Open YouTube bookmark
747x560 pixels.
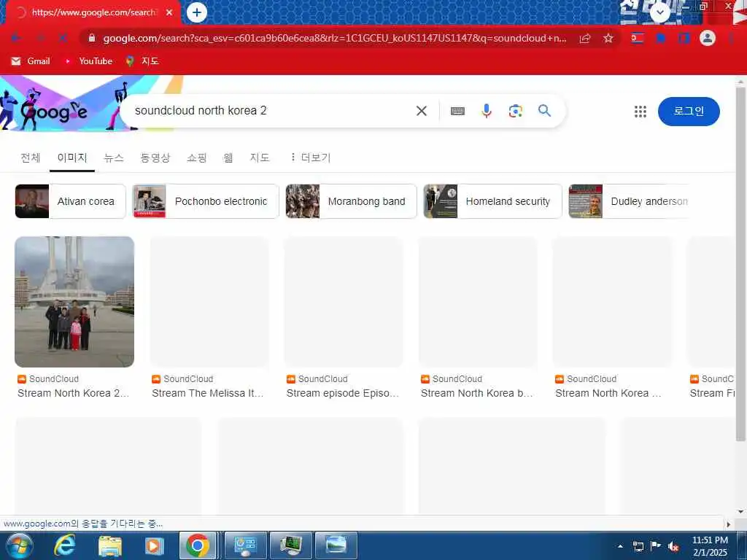pyautogui.click(x=88, y=61)
